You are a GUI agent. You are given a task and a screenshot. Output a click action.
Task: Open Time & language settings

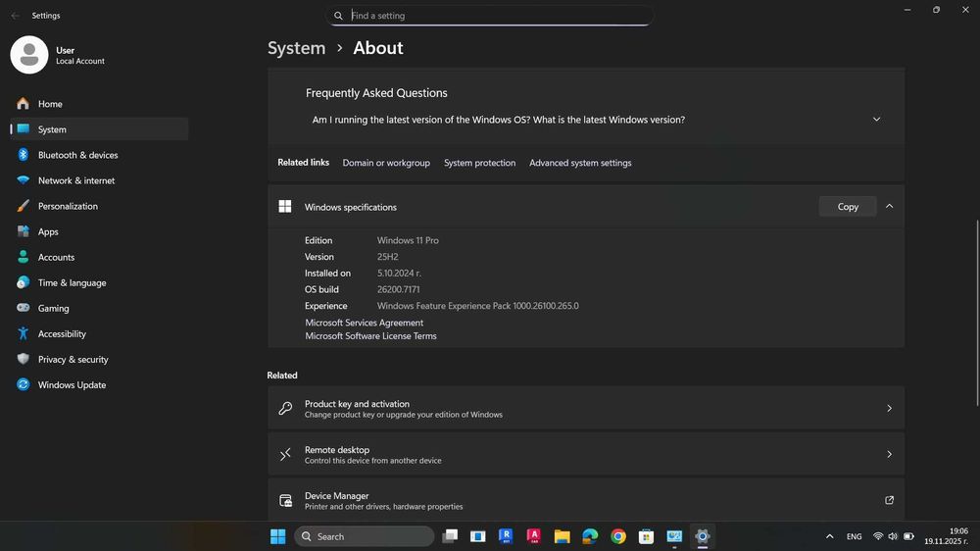pos(99,282)
